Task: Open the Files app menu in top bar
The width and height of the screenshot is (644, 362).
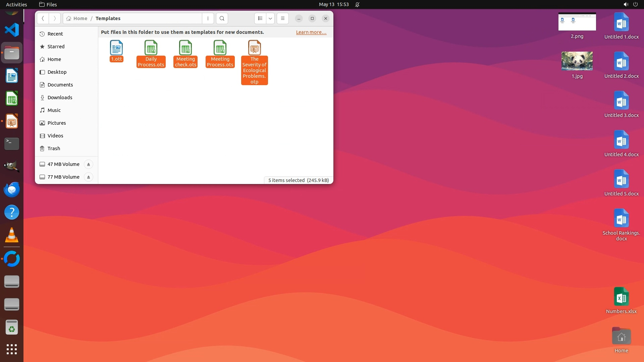Action: pos(48,4)
